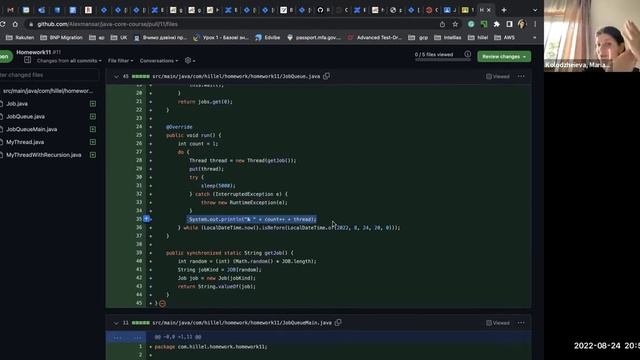Open JobQueue.java file options menu

pyautogui.click(x=521, y=76)
